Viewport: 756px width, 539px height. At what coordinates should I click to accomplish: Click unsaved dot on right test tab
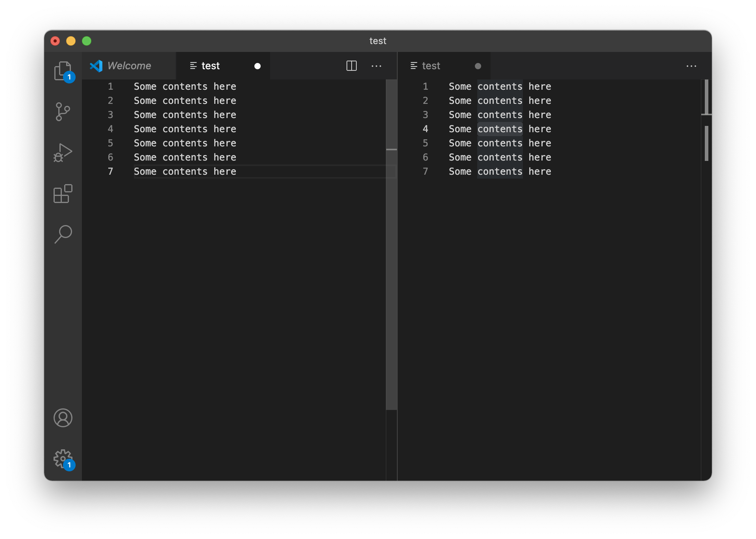[478, 66]
